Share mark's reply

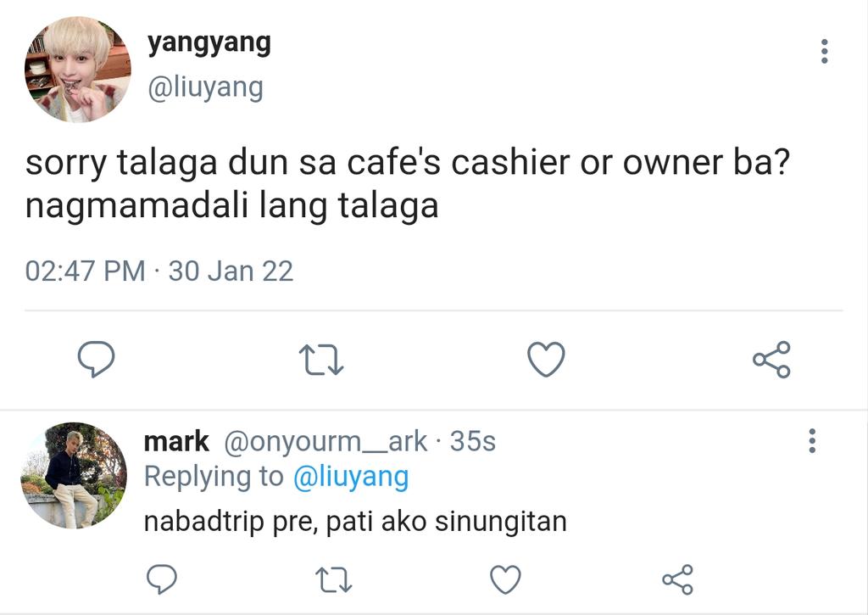677,579
